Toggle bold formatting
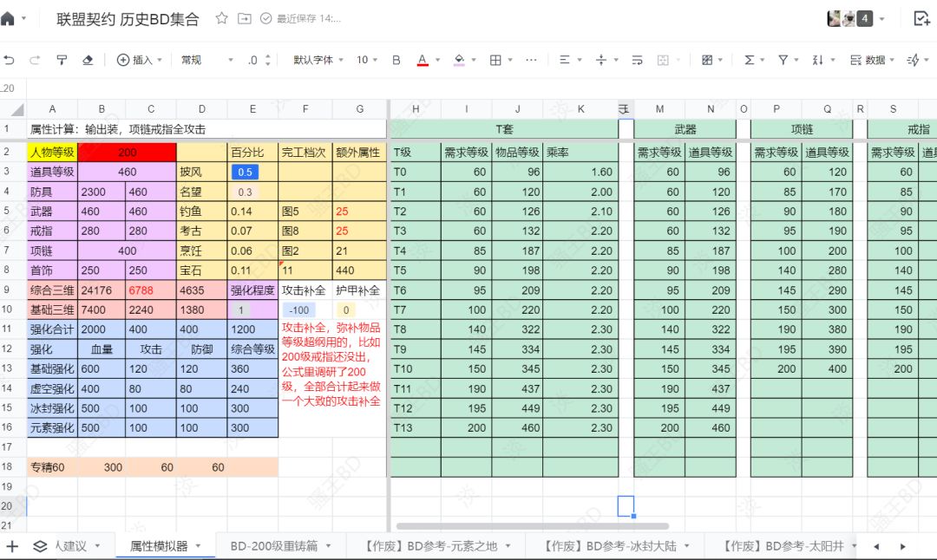Screen dimensions: 937x560 point(396,60)
